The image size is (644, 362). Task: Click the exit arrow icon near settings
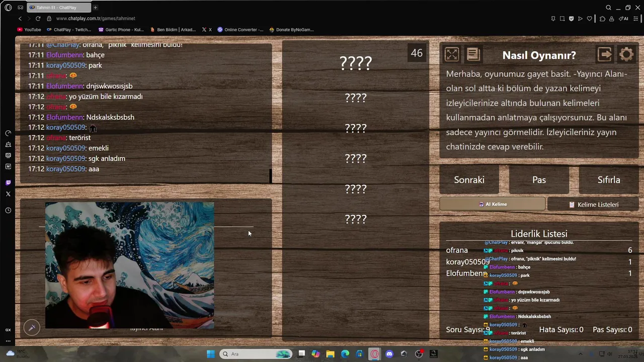pyautogui.click(x=605, y=54)
